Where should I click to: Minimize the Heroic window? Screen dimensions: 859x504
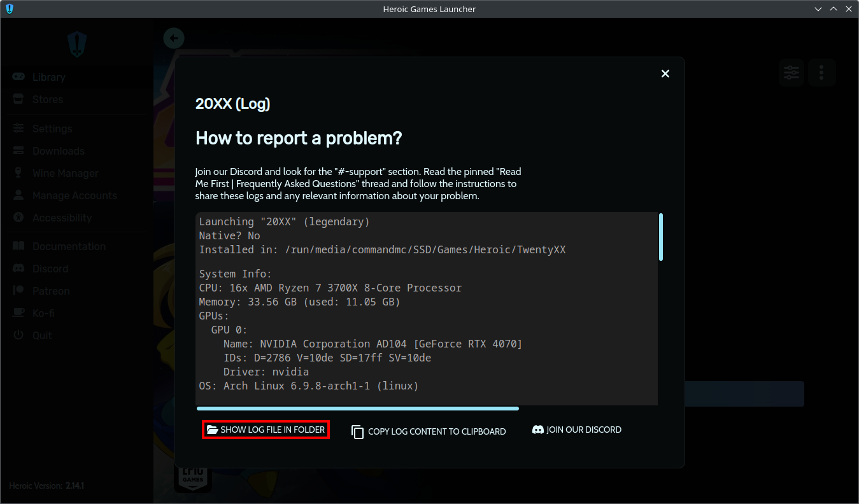[819, 9]
